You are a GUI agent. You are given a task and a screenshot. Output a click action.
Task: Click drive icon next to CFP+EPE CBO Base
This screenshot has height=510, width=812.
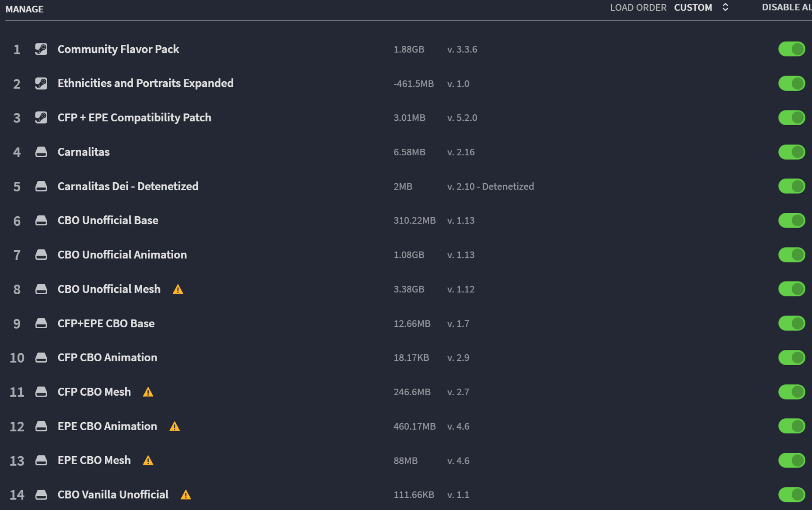coord(41,323)
